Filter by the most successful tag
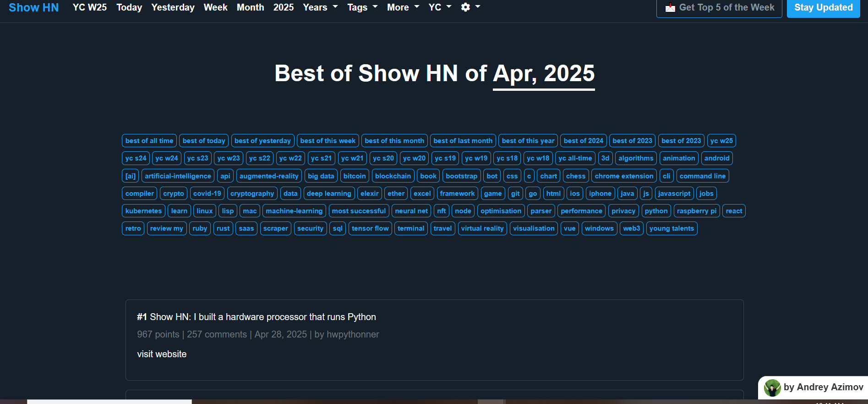This screenshot has height=404, width=868. point(359,211)
